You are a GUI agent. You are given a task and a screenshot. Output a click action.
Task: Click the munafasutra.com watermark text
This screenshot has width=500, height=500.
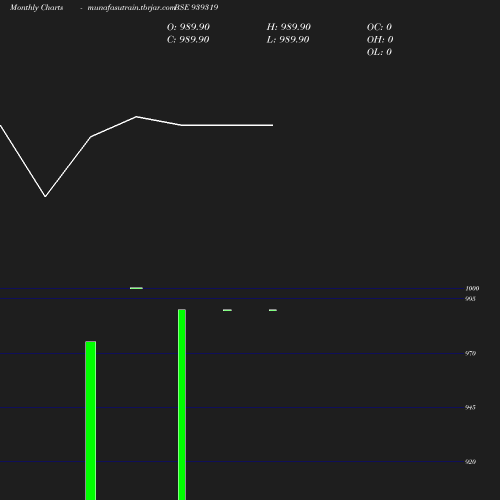point(131,8)
